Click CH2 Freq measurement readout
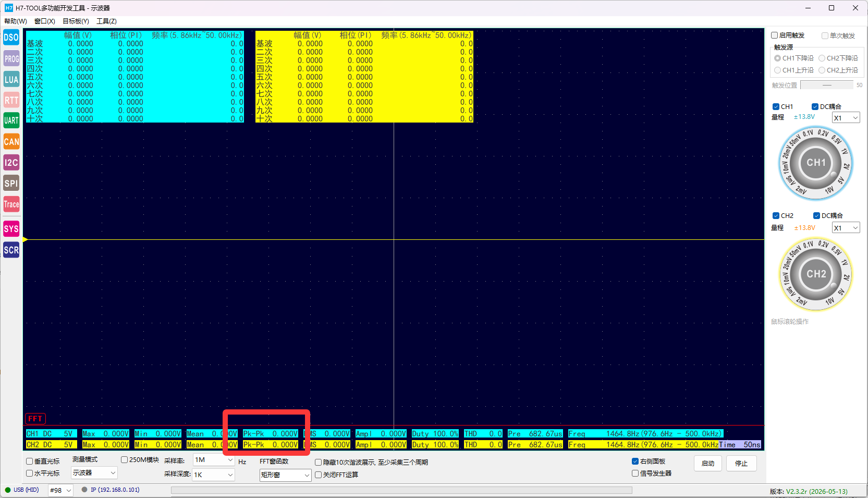868x498 pixels. tap(643, 445)
